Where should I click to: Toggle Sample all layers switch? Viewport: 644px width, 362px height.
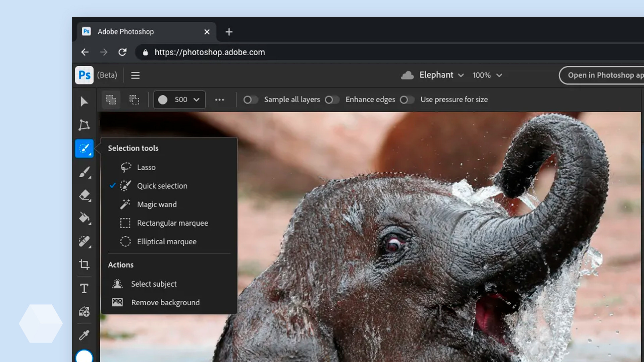pyautogui.click(x=251, y=100)
